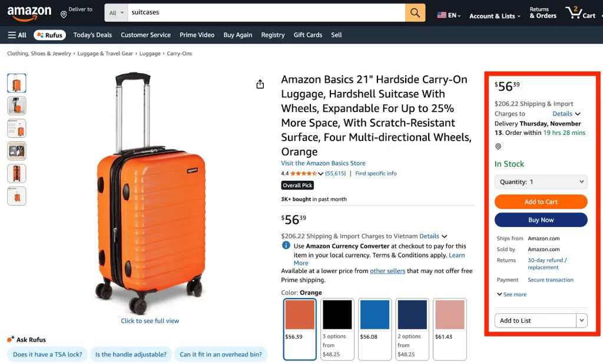Open Today's Deals in navigation bar
This screenshot has width=603, height=364.
pyautogui.click(x=92, y=35)
